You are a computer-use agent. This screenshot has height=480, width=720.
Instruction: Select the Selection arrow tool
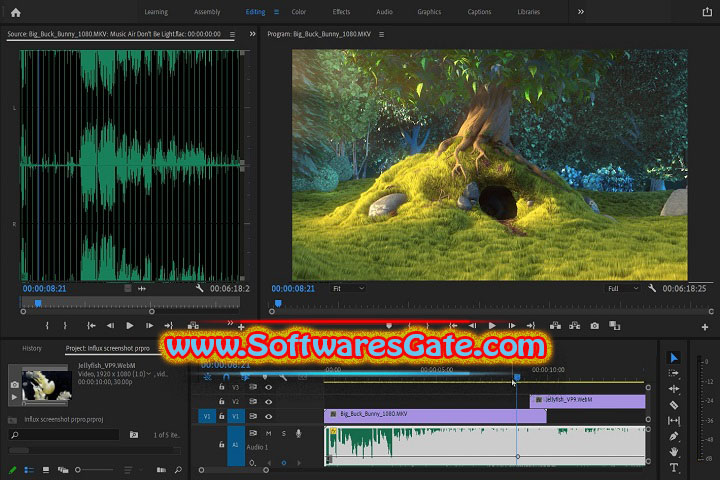tap(674, 357)
